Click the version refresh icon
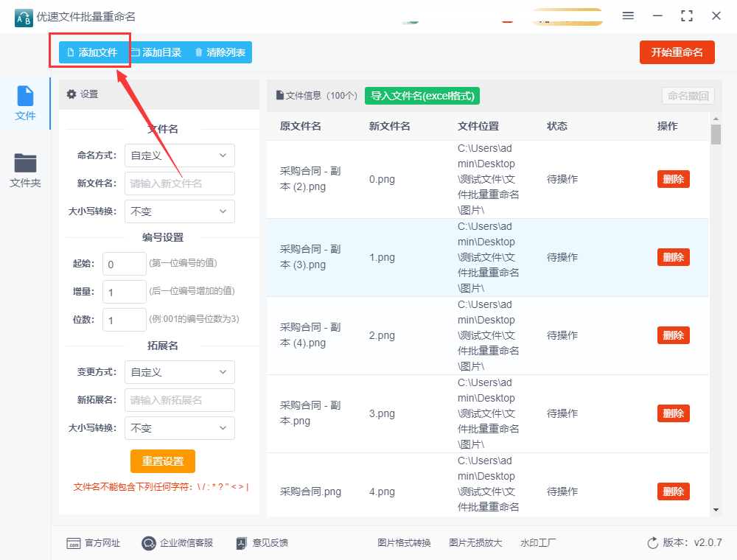The image size is (737, 560). tap(652, 543)
